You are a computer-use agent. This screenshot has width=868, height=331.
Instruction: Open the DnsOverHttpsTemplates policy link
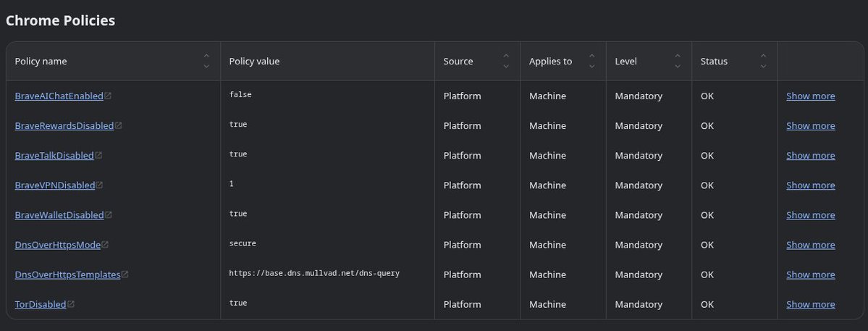pos(67,275)
